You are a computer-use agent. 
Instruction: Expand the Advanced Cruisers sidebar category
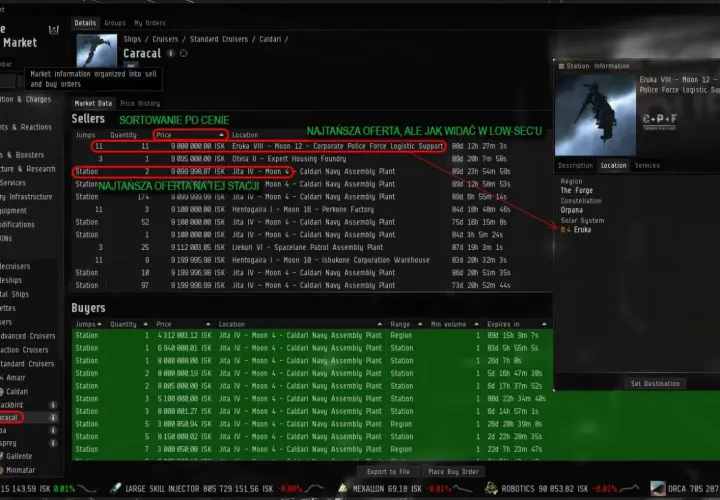tap(28, 336)
